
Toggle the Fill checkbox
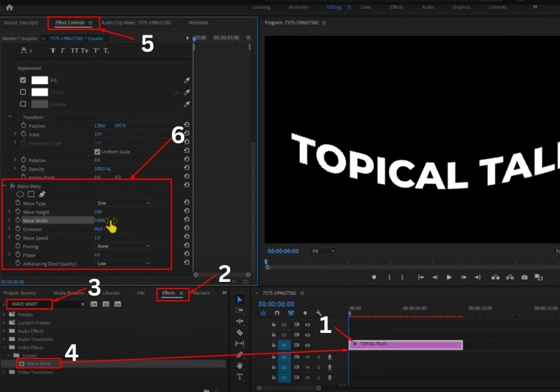pos(23,80)
